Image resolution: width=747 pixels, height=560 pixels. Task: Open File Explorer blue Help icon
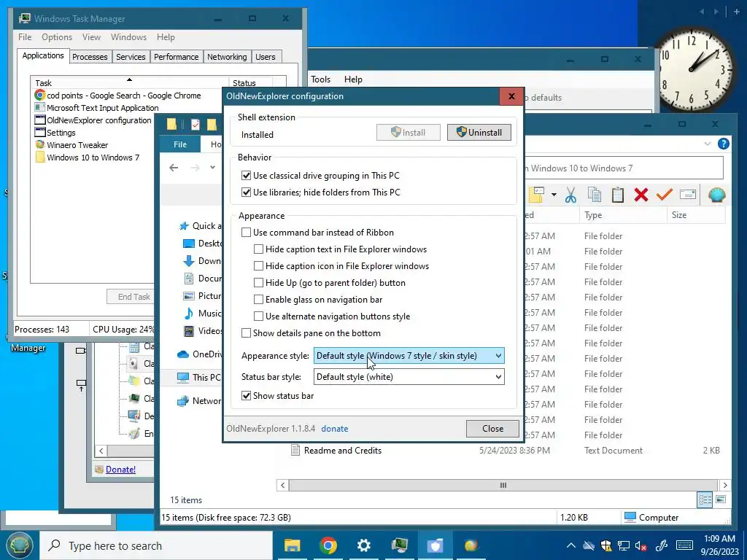click(723, 144)
